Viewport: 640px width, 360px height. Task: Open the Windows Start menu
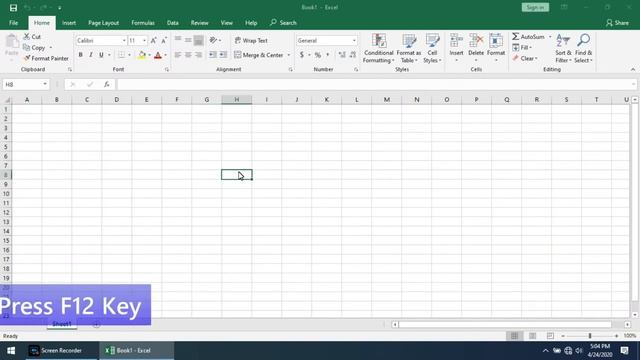[x=11, y=351]
